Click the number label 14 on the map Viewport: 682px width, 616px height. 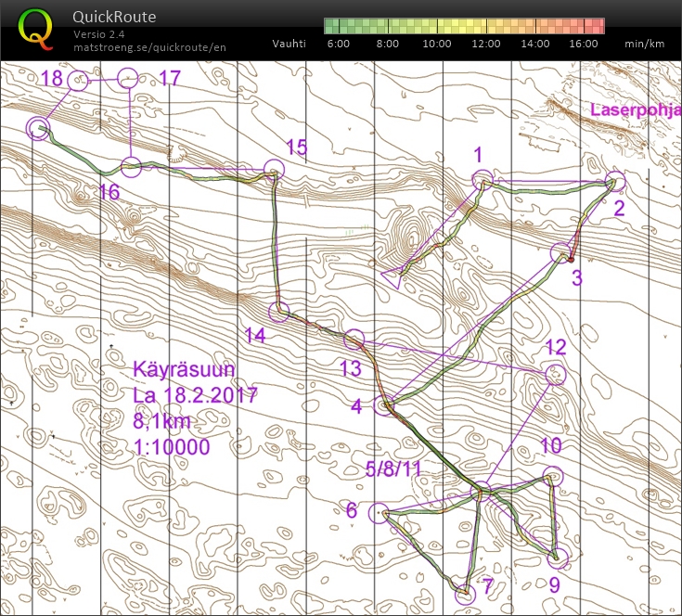point(255,336)
